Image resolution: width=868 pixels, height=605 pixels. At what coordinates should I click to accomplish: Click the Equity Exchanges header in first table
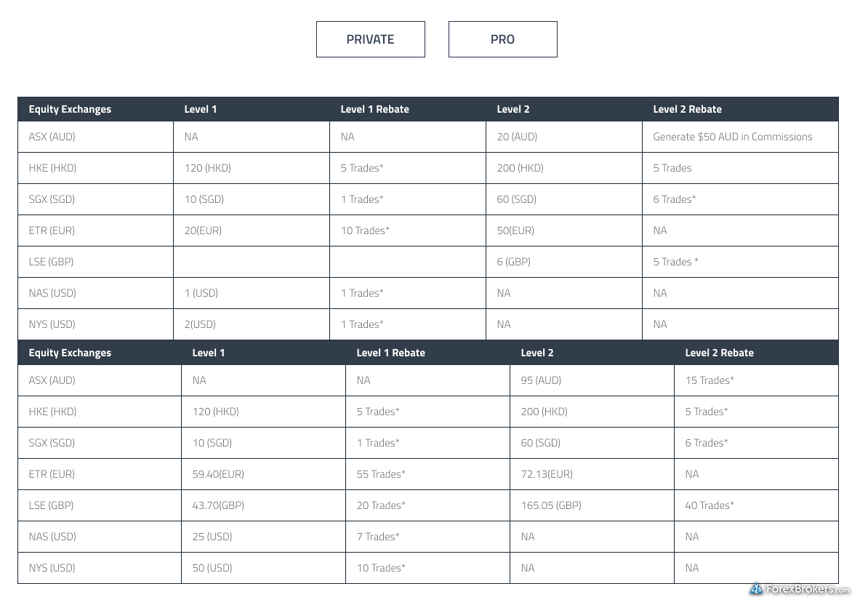(x=70, y=109)
